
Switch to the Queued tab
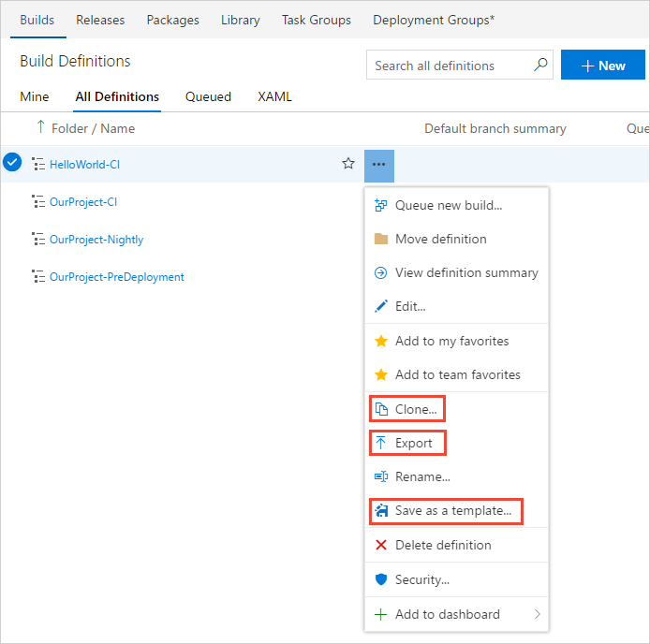click(x=208, y=96)
